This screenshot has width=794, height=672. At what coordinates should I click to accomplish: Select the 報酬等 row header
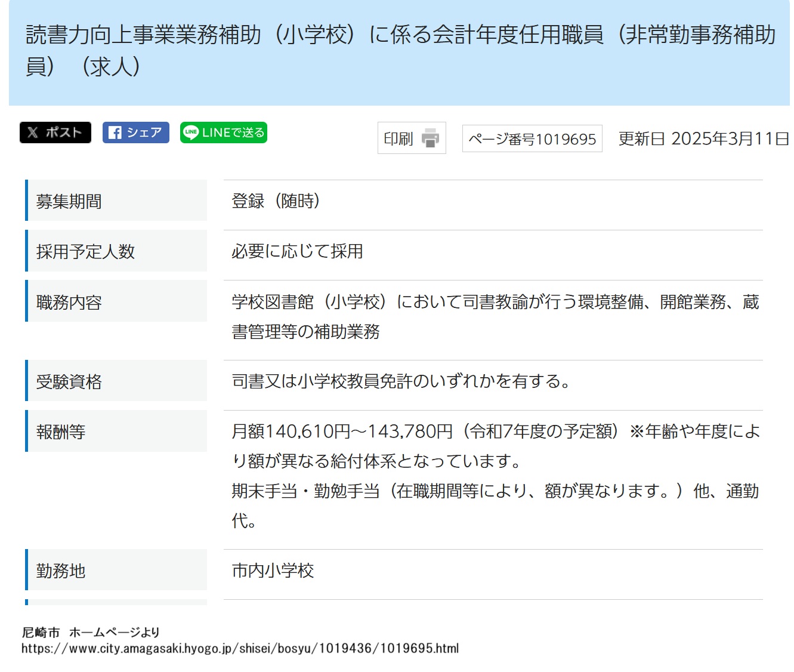pos(61,431)
